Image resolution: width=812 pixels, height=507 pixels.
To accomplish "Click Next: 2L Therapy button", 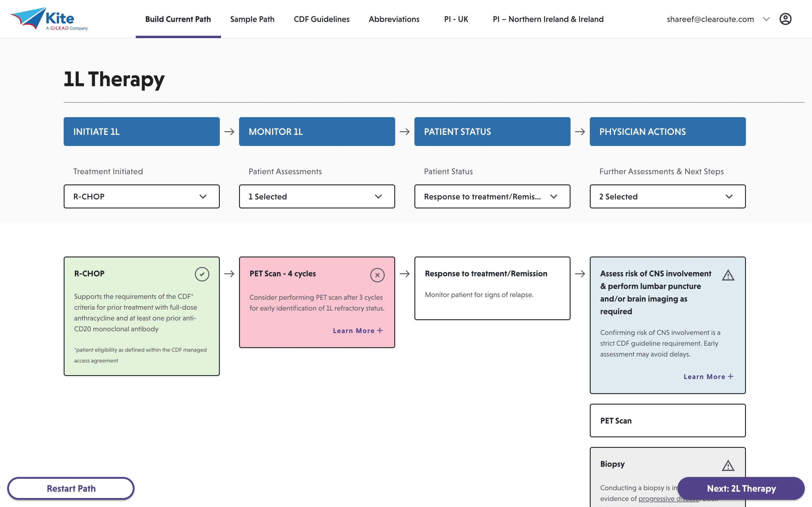I will (741, 488).
